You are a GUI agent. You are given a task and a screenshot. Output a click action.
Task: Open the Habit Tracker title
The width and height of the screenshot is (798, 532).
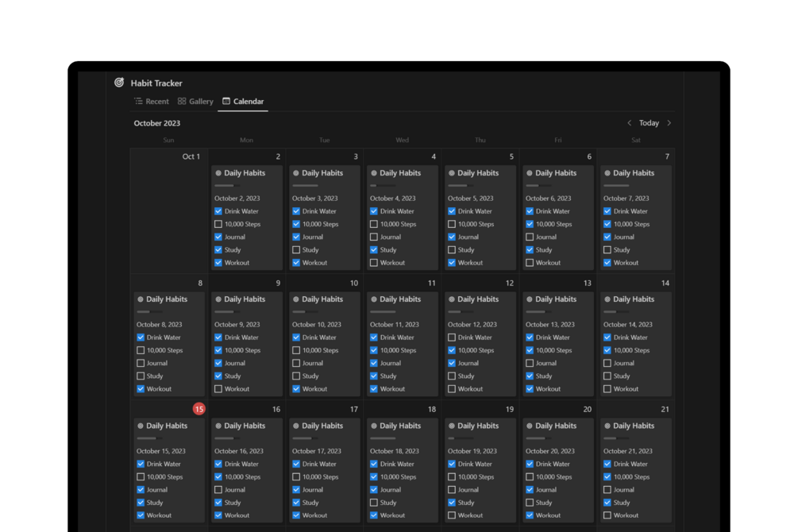pos(156,83)
